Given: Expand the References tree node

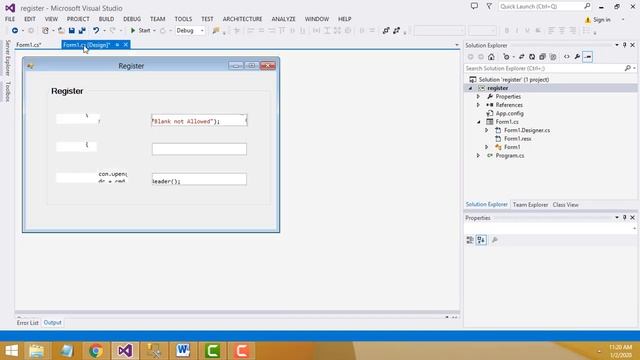Looking at the screenshot, I should click(478, 105).
